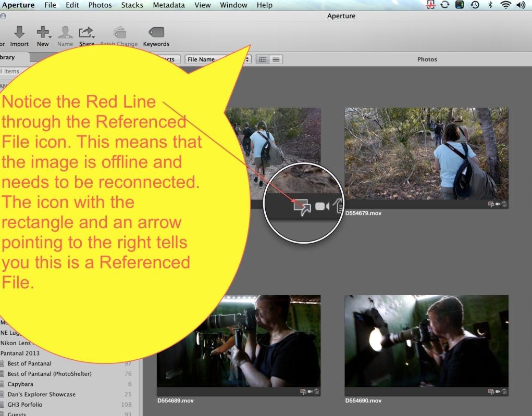
Task: Click the rightmost tag badge on D554679.mov
Action: click(x=504, y=204)
